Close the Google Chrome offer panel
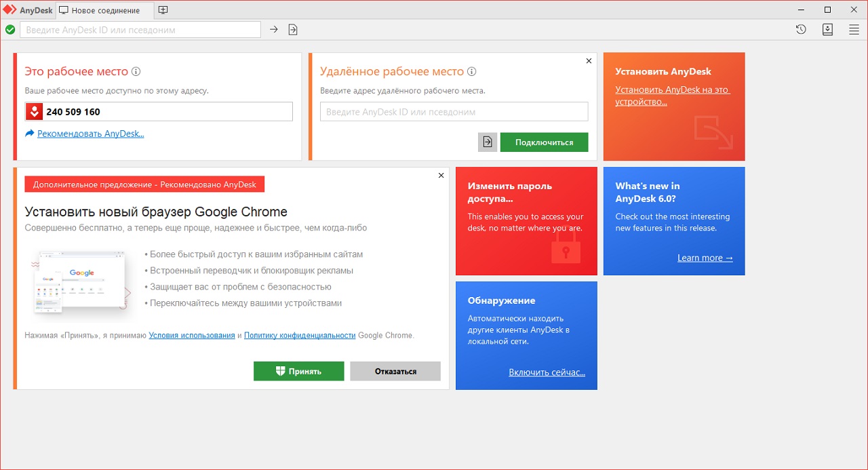The image size is (868, 470). [441, 176]
